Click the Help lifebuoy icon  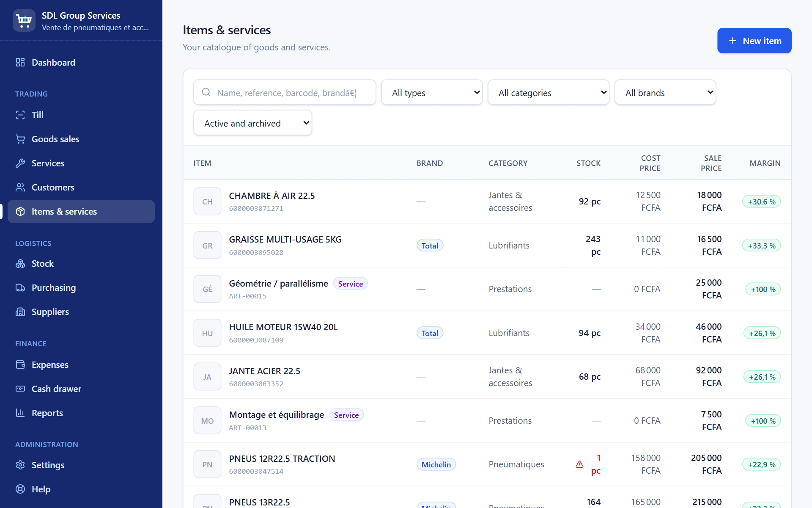(20, 489)
